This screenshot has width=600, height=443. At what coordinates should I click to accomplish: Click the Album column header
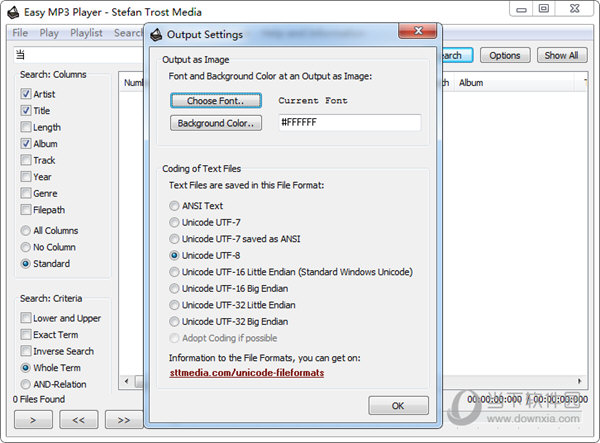point(514,83)
